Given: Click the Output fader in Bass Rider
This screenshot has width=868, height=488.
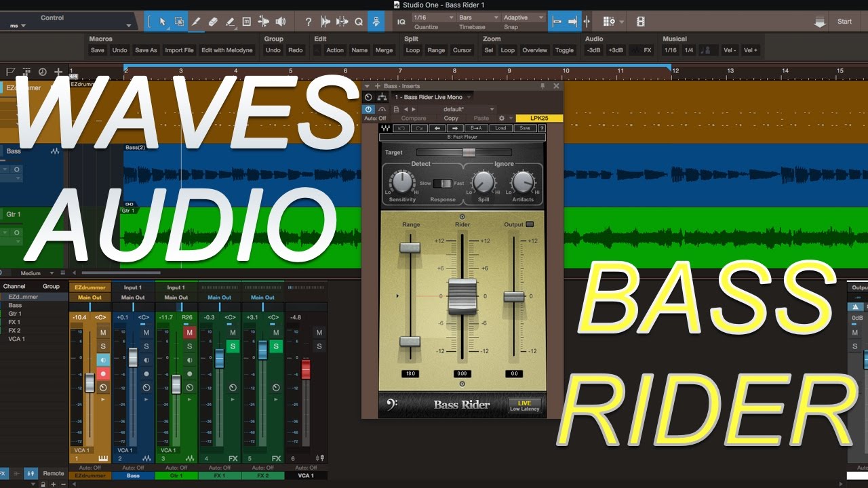Looking at the screenshot, I should click(514, 296).
